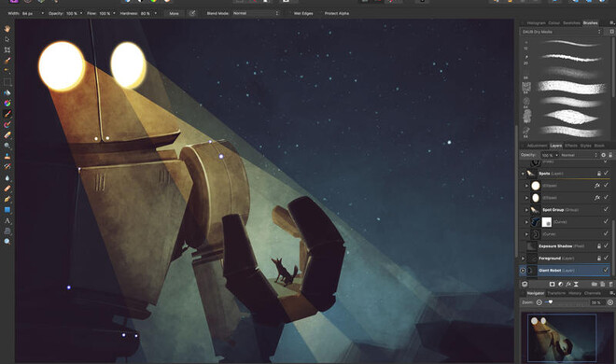Image resolution: width=616 pixels, height=364 pixels.
Task: Click the Navigator zoom percentage field
Action: tap(596, 302)
